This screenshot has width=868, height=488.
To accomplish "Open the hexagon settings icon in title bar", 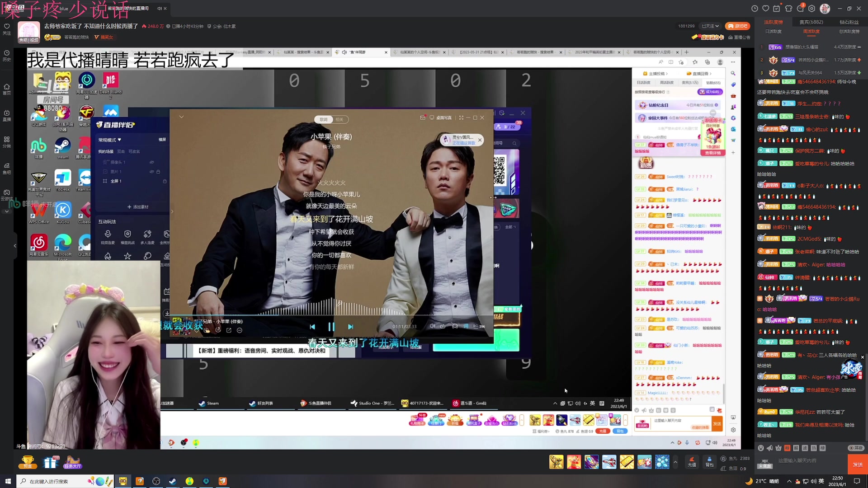I will coord(812,9).
